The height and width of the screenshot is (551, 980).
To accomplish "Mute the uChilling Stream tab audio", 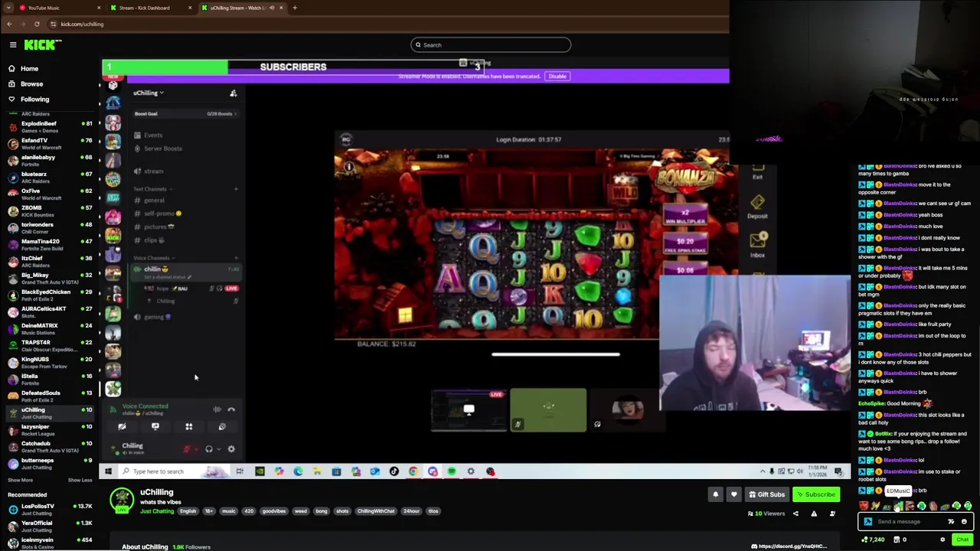I will [x=272, y=8].
